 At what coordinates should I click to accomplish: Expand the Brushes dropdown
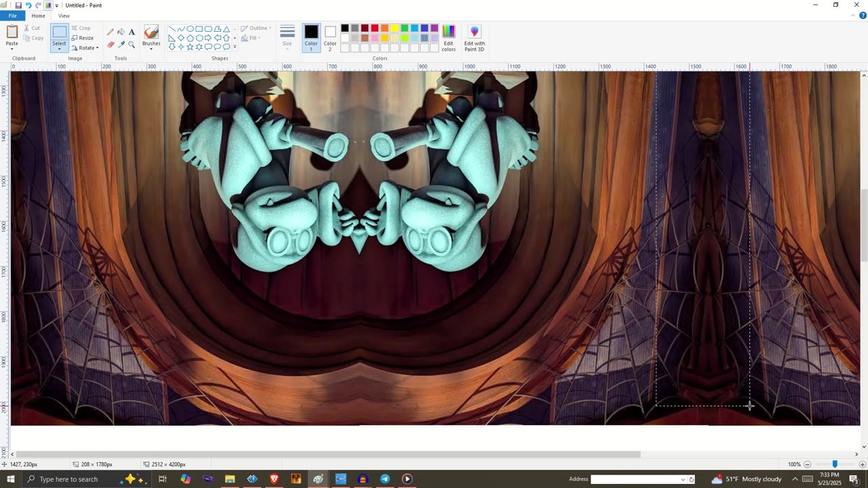coord(151,49)
